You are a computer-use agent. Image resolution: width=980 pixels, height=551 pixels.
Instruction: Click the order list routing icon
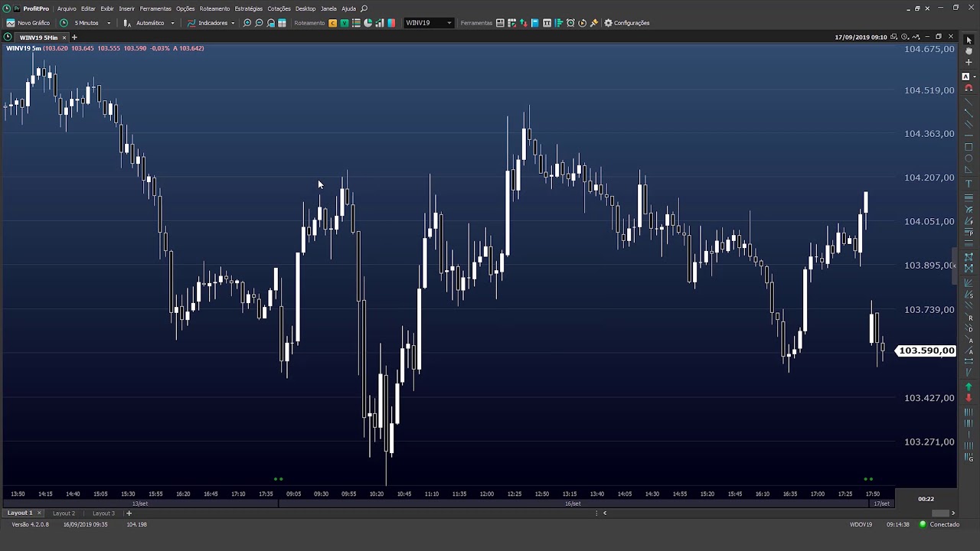(356, 23)
